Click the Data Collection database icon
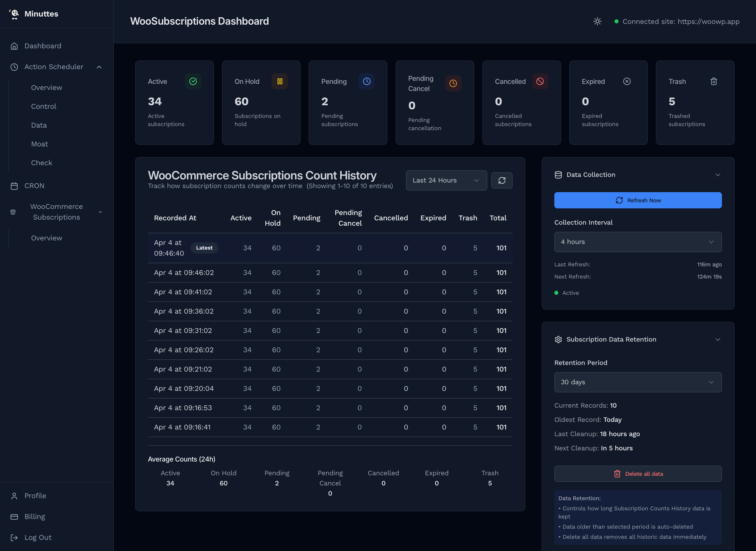 (558, 174)
